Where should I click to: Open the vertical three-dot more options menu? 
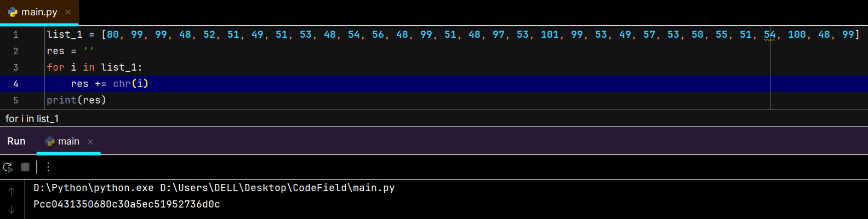(48, 167)
